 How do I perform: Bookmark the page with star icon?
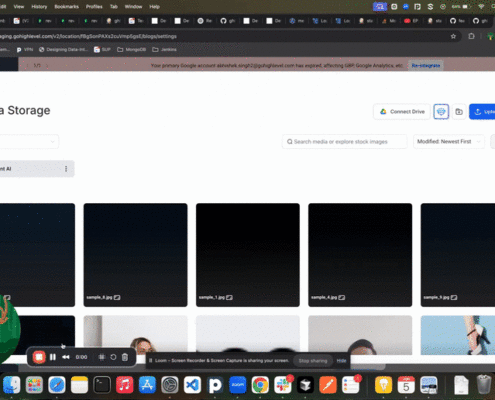click(x=453, y=36)
